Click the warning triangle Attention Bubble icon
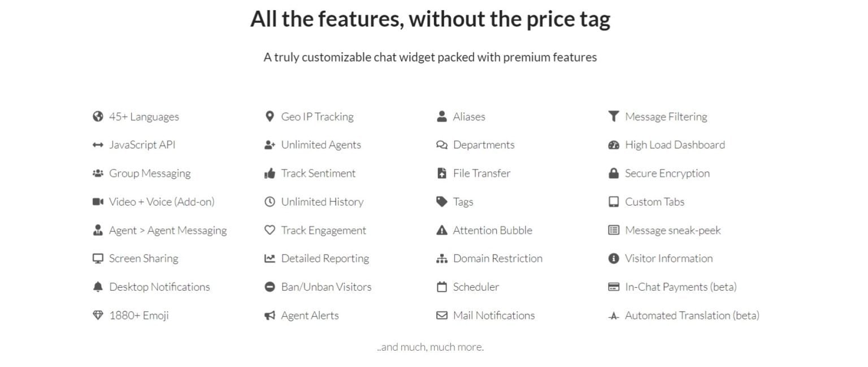Screen dimensions: 868x367 (x=441, y=230)
